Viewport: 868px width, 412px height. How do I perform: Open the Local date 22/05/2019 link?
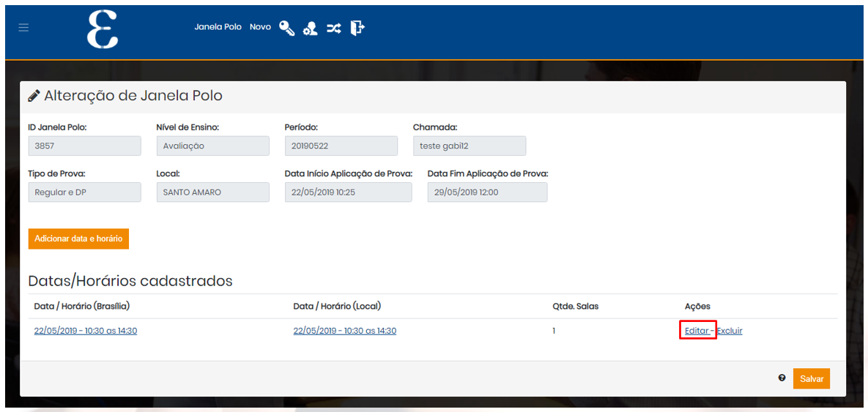[x=345, y=331]
